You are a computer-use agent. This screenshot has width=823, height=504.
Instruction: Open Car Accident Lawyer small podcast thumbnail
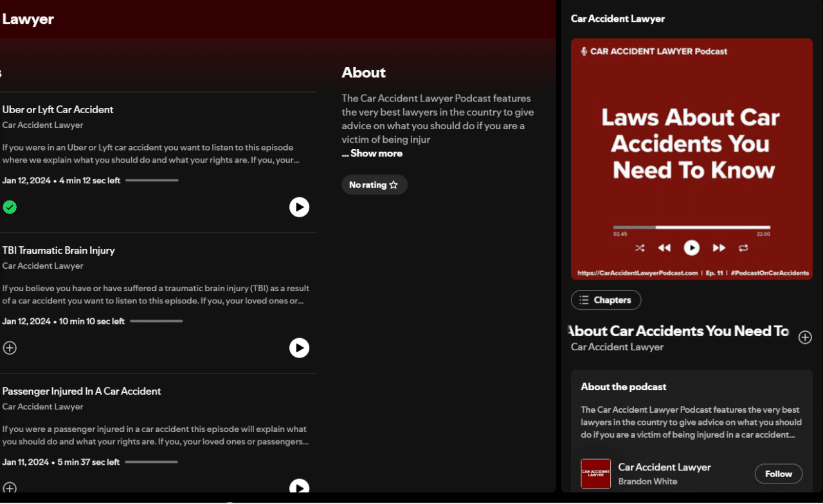click(x=595, y=474)
